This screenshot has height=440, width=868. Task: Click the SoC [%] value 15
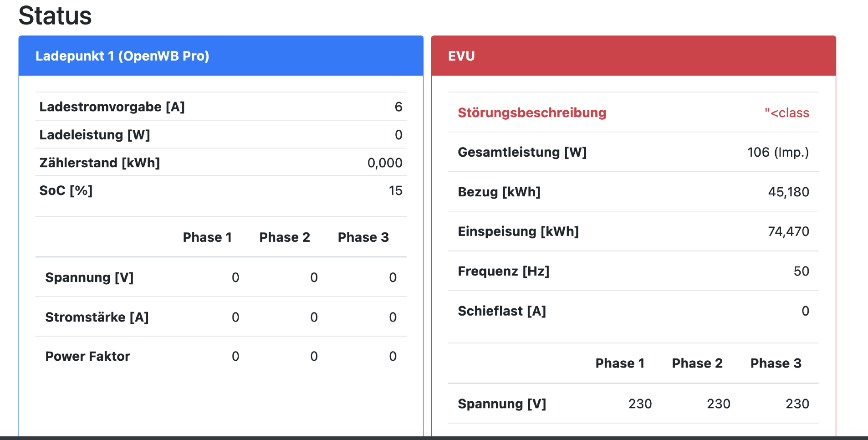(395, 190)
